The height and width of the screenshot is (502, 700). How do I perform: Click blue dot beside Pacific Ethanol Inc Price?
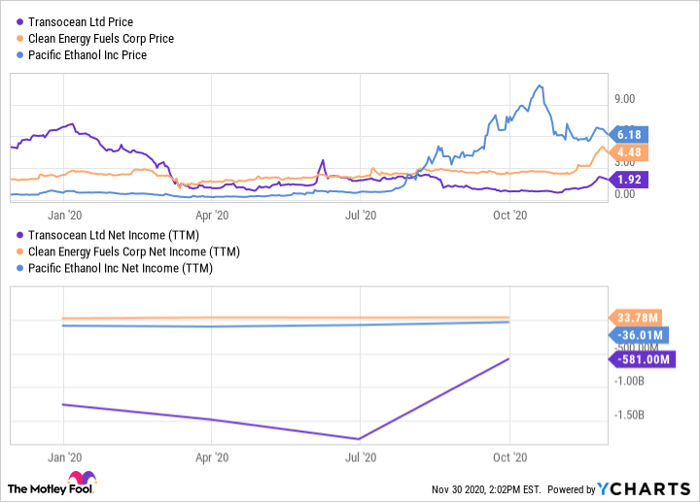(x=22, y=56)
